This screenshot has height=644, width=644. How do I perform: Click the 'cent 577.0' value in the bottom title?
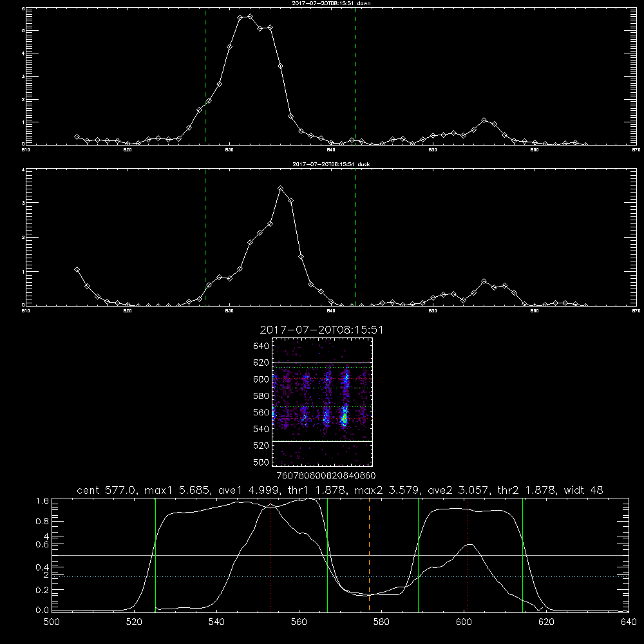tap(107, 490)
